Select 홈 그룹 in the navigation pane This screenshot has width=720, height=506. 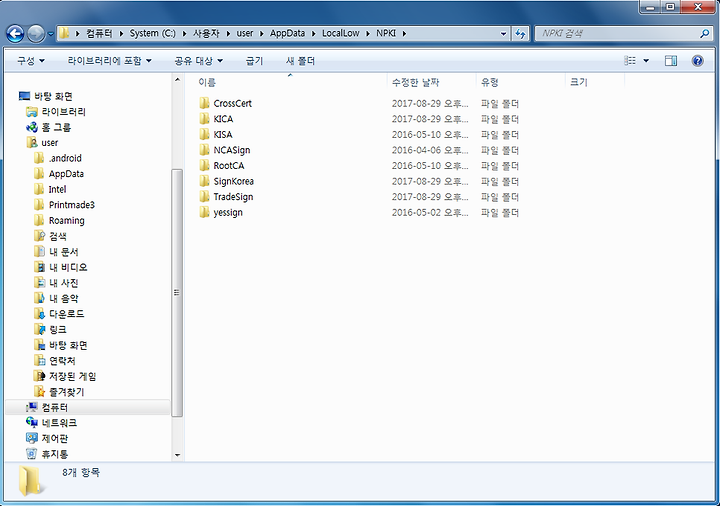(x=56, y=128)
